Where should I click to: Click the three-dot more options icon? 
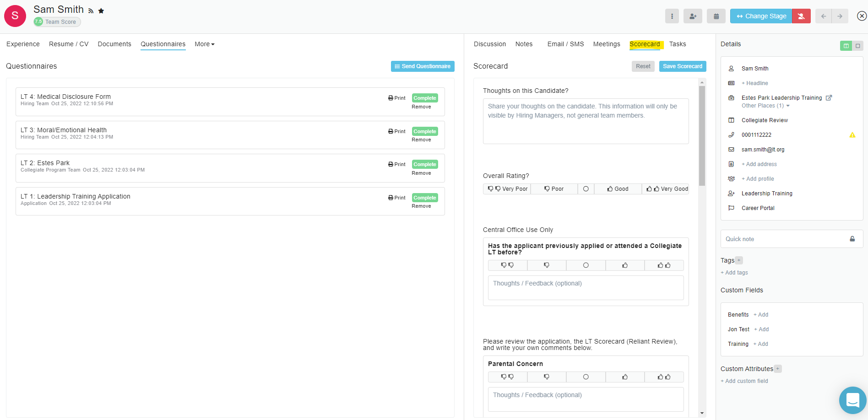click(672, 16)
